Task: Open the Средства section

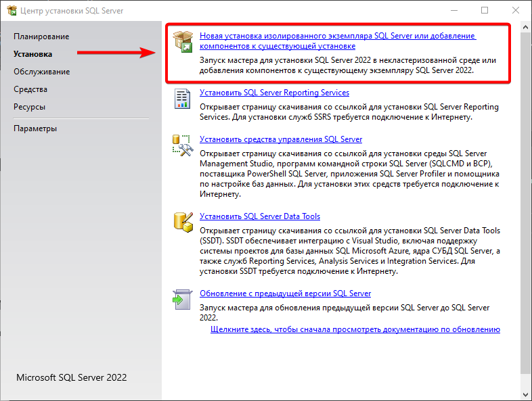Action: click(x=30, y=89)
